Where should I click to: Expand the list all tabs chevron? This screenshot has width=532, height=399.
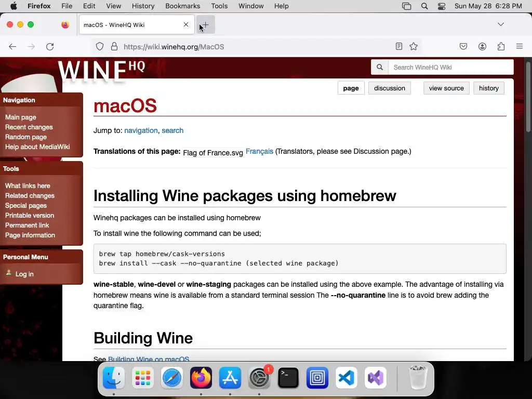501,24
